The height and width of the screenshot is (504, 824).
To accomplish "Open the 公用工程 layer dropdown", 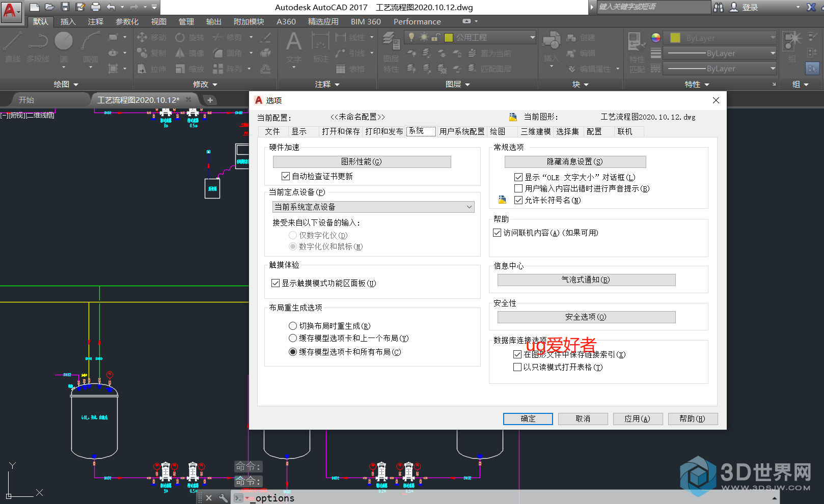I will pos(470,37).
